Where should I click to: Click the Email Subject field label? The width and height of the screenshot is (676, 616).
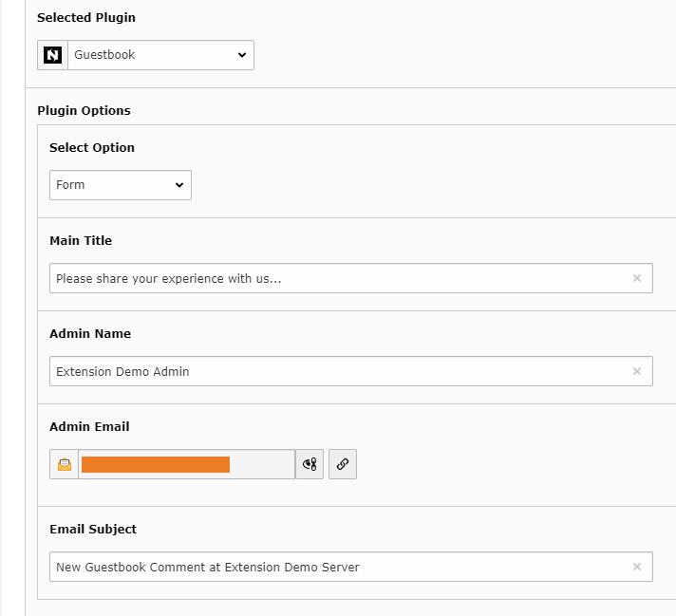tap(93, 529)
